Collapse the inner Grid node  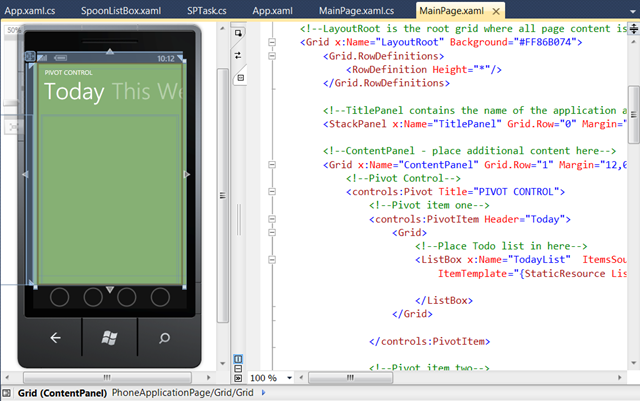click(272, 232)
